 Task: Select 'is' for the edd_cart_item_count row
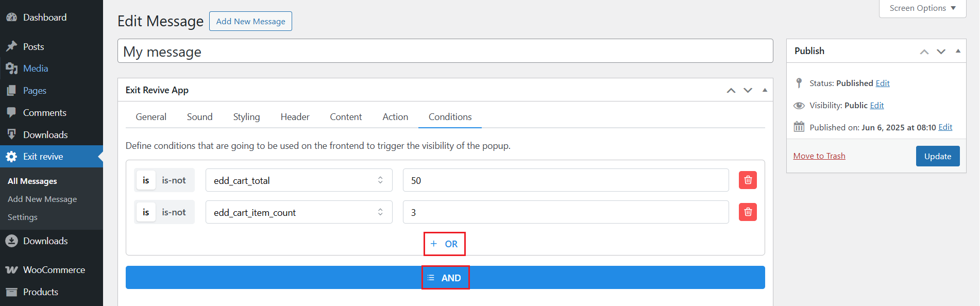click(146, 212)
